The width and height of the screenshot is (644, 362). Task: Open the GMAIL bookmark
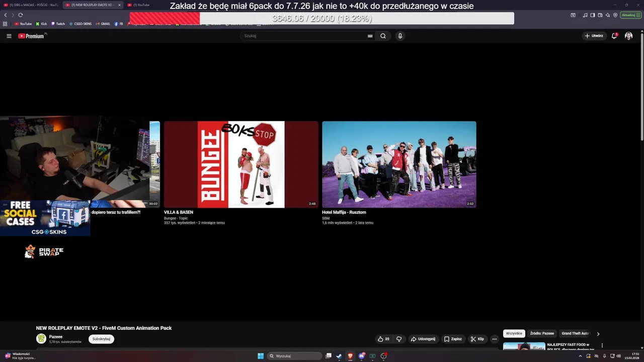[x=103, y=24]
